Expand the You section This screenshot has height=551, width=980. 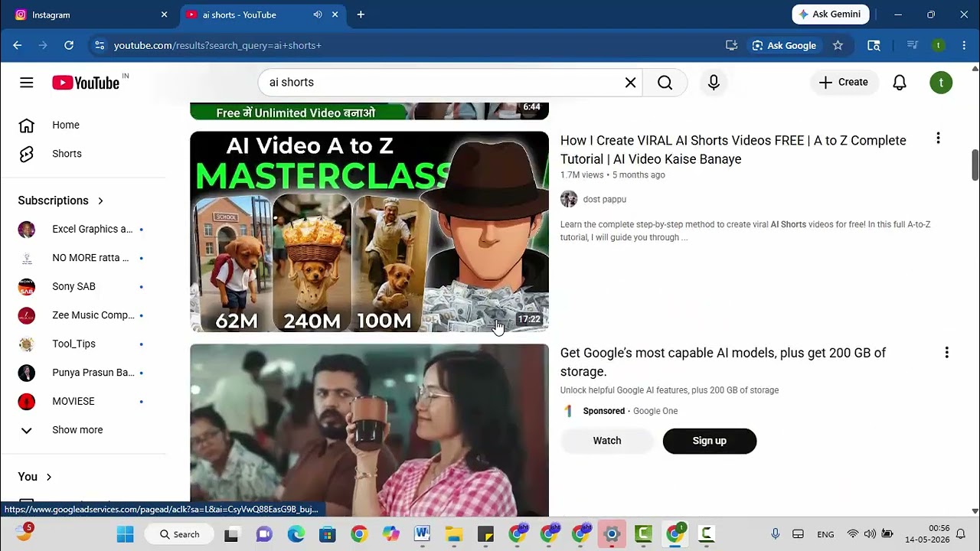coord(35,477)
